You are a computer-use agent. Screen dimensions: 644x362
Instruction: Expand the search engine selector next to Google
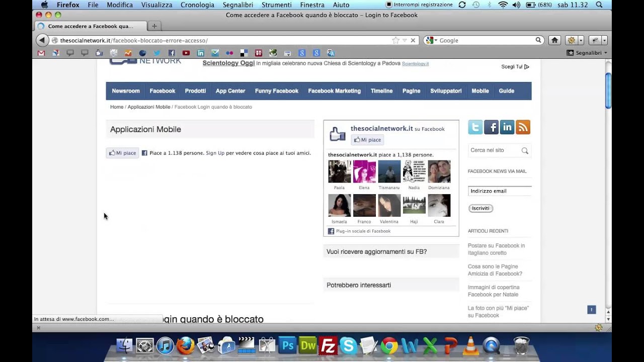point(431,40)
